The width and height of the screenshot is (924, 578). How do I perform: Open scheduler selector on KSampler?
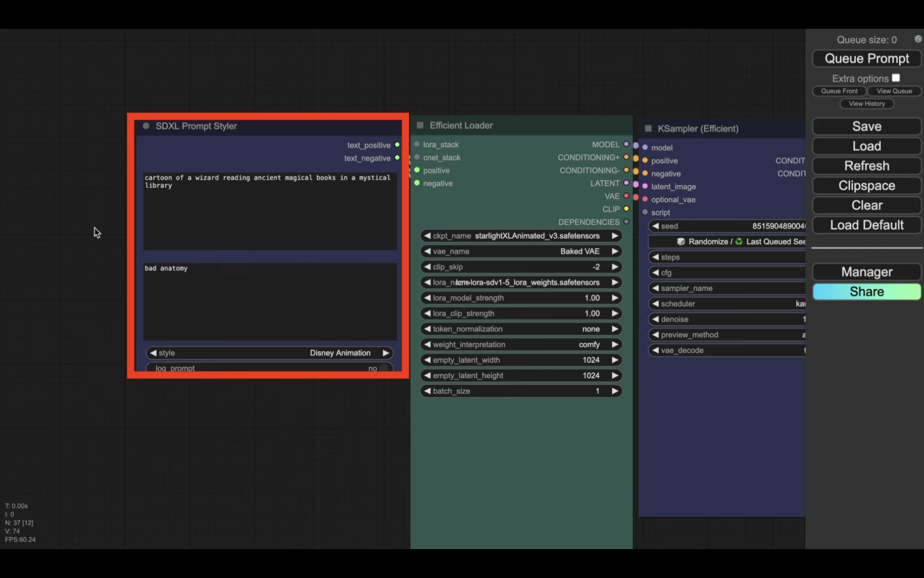pos(727,303)
